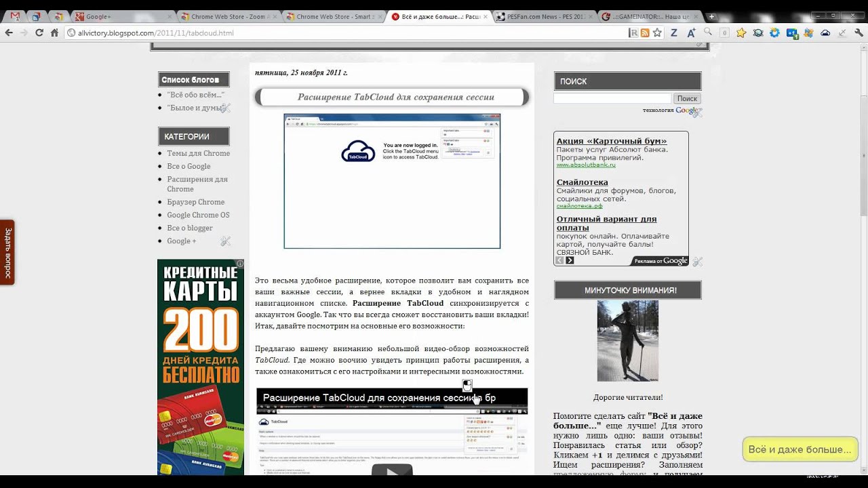The image size is (868, 488).
Task: Open category "Темы для Chrome"
Action: pyautogui.click(x=198, y=153)
